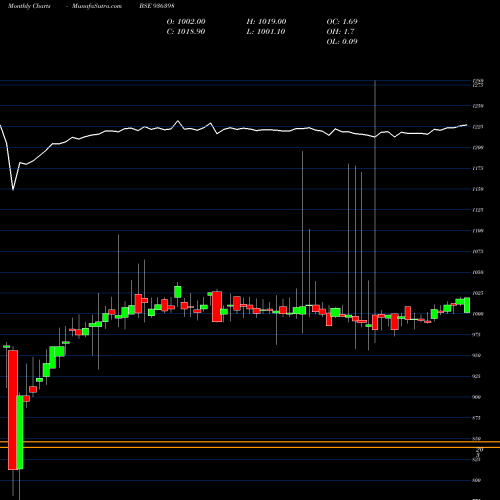
Task: Click the tall green candle beside the huge red one
Action: pos(20,432)
